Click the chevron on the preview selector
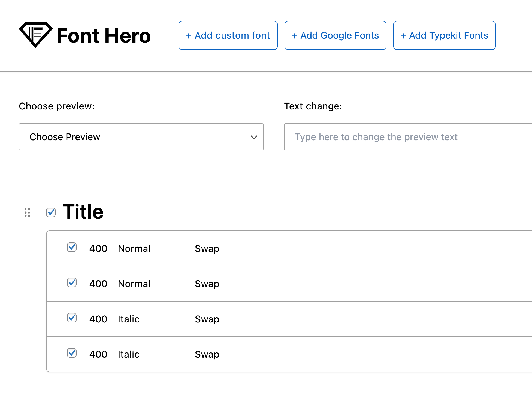 pos(254,137)
